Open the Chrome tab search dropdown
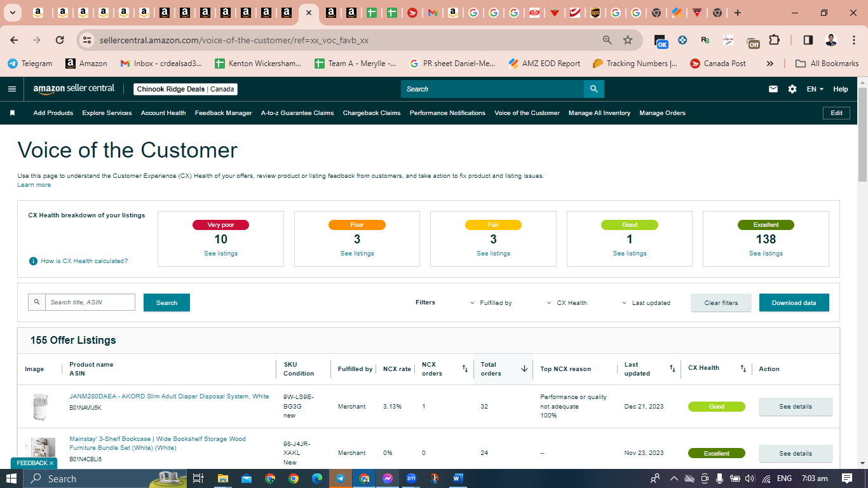This screenshot has width=868, height=488. pos(13,13)
